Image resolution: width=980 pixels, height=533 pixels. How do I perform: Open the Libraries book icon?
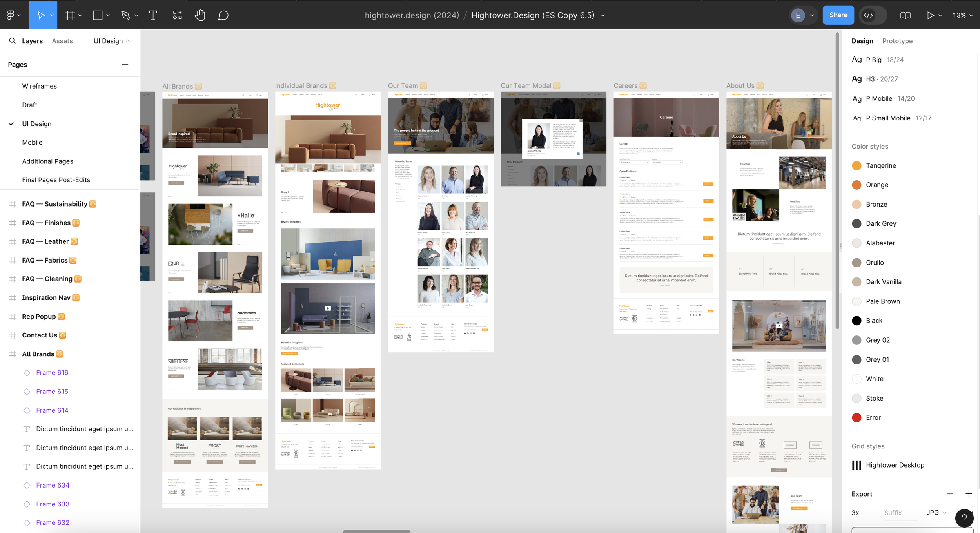[x=904, y=15]
